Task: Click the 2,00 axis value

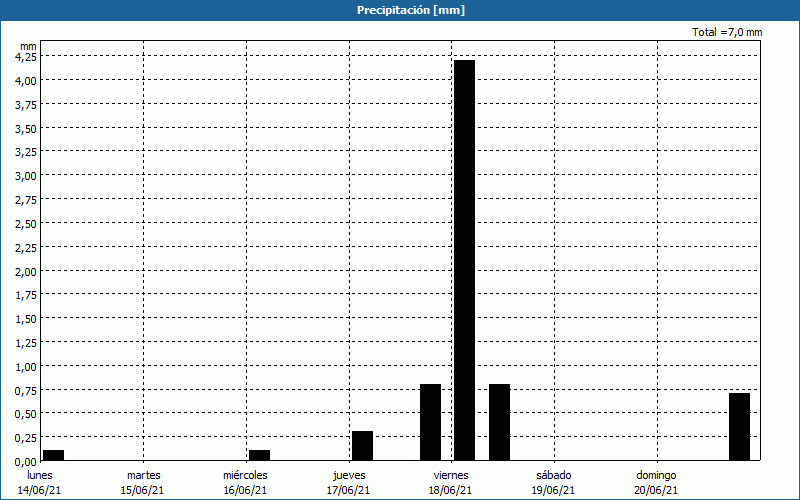Action: (x=26, y=271)
